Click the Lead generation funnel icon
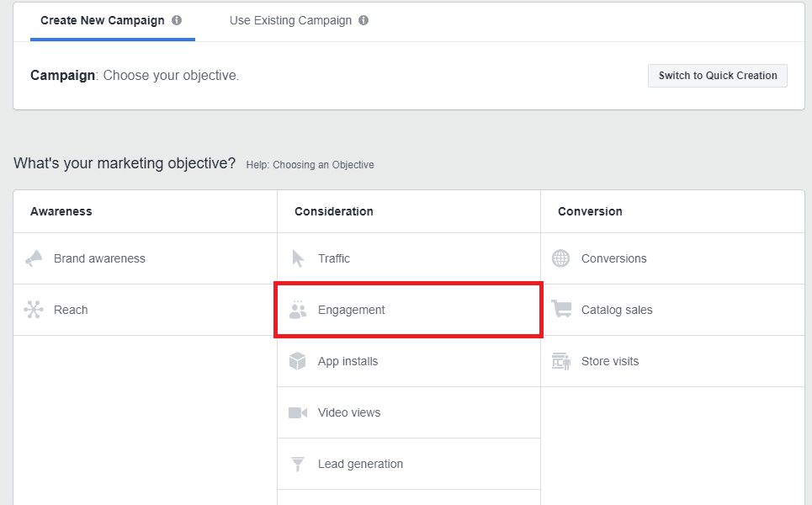Viewport: 812px width, 505px height. pyautogui.click(x=298, y=464)
